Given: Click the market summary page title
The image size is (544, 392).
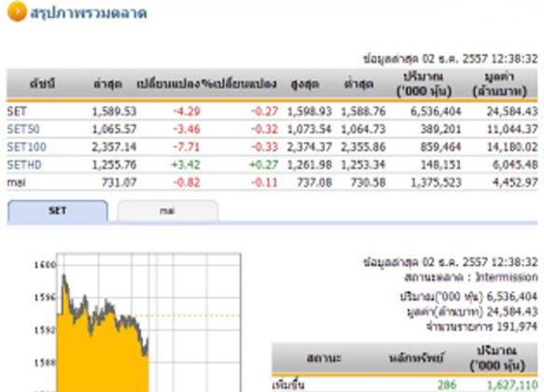Looking at the screenshot, I should pyautogui.click(x=89, y=13).
